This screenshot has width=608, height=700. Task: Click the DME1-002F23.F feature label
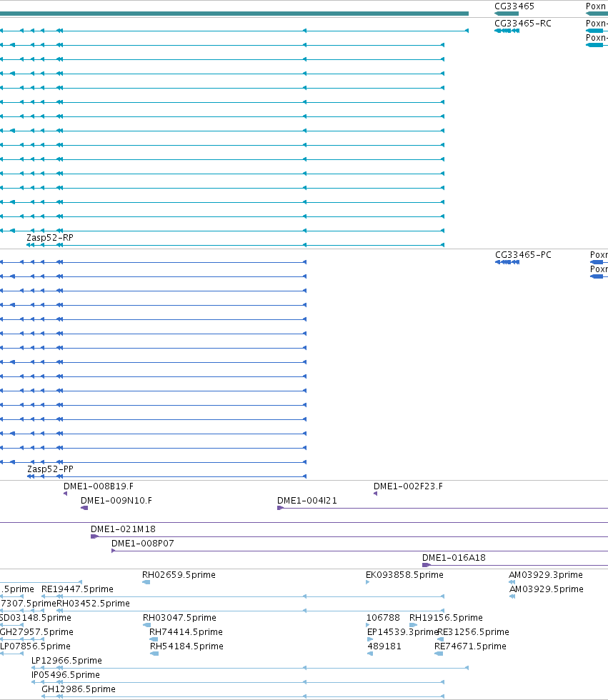[x=408, y=486]
